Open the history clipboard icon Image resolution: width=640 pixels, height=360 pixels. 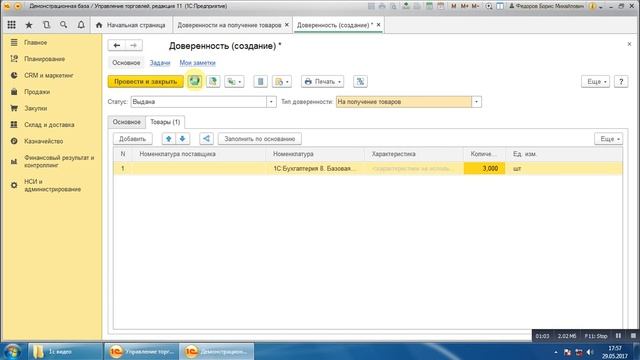46,25
